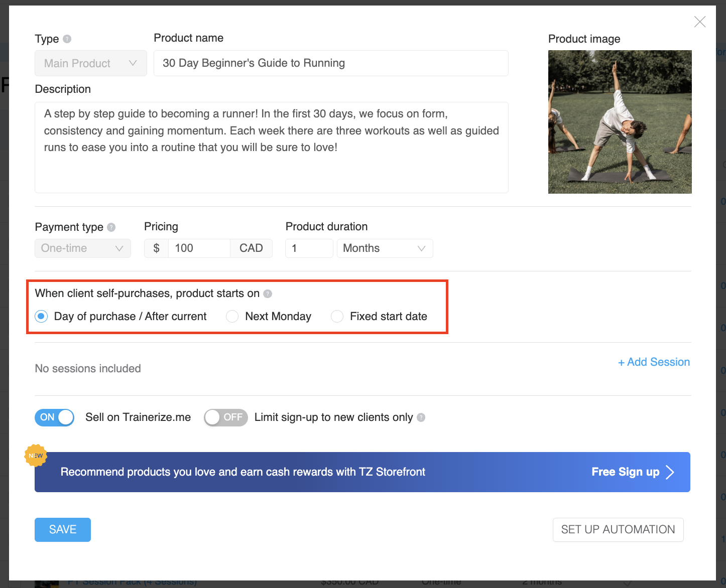Viewport: 726px width, 588px height.
Task: Open the One-time payment type dropdown
Action: (83, 248)
